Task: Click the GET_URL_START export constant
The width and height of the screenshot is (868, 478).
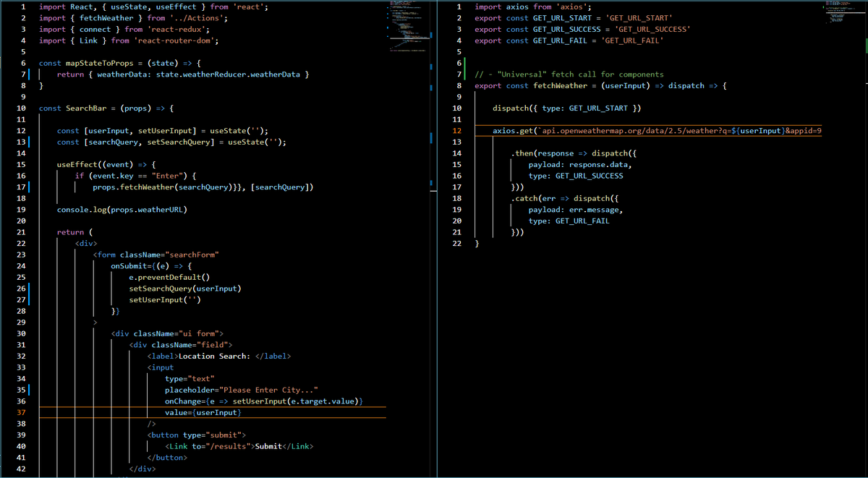Action: (x=561, y=17)
